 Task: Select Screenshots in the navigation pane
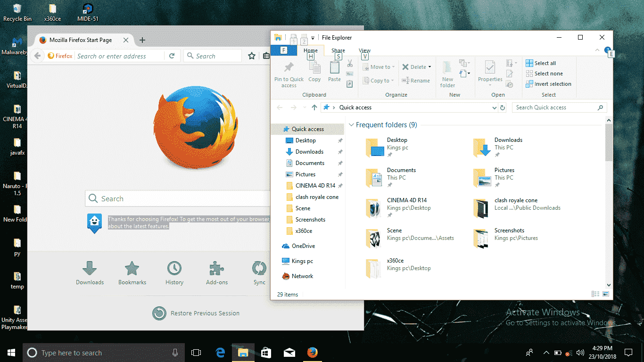(310, 220)
